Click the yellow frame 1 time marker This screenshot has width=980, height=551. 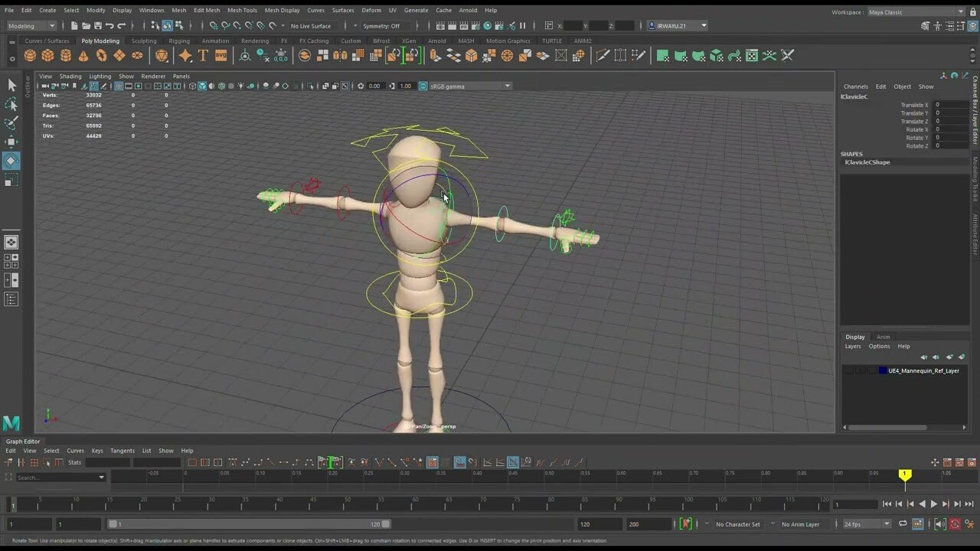pyautogui.click(x=905, y=475)
